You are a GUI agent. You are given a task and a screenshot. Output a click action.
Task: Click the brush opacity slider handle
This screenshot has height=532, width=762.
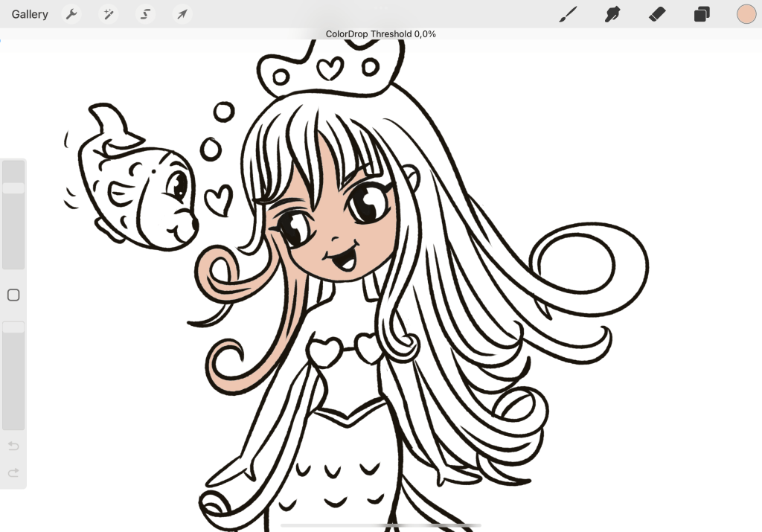(x=13, y=327)
